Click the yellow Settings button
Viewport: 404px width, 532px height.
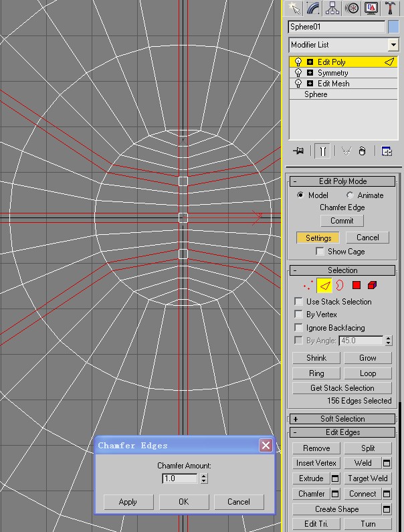click(318, 238)
